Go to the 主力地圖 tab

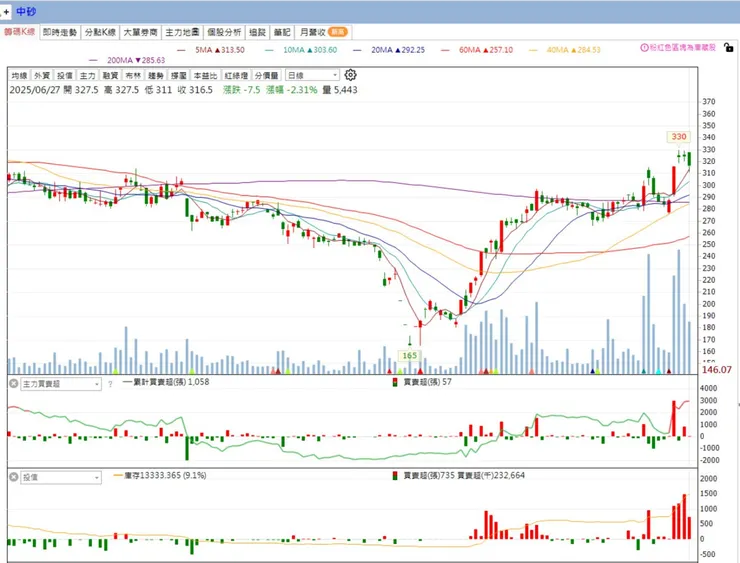pyautogui.click(x=182, y=32)
